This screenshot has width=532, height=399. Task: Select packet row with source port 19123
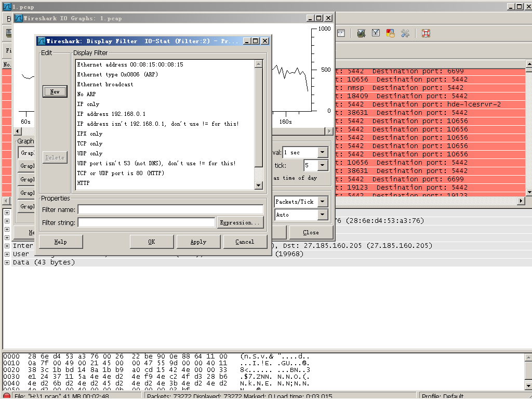point(431,187)
